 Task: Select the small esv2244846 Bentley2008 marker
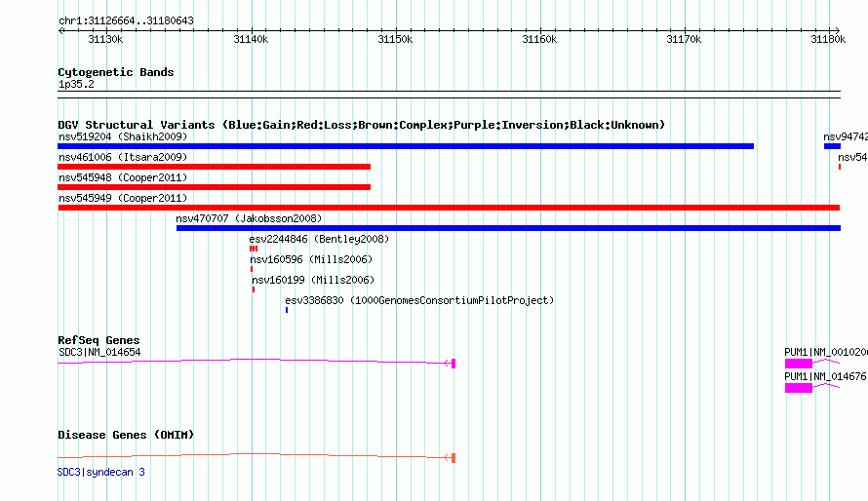pos(254,249)
